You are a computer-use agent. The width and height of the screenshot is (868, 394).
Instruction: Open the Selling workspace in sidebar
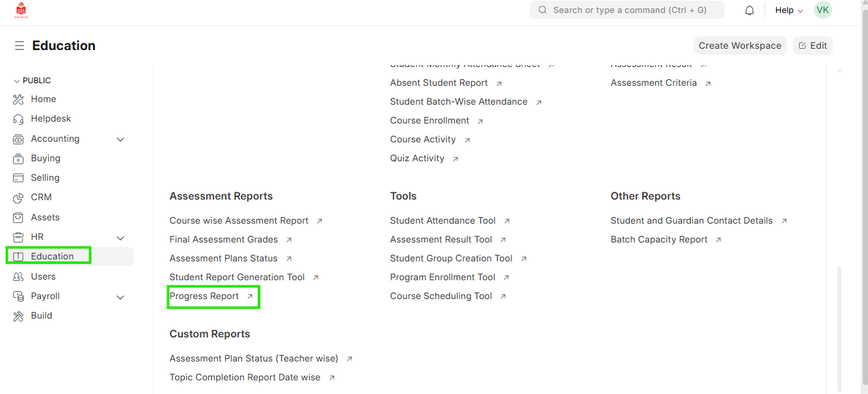pyautogui.click(x=45, y=177)
